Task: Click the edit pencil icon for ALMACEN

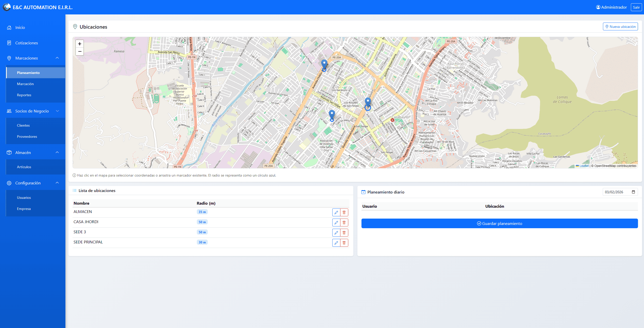Action: pyautogui.click(x=336, y=212)
